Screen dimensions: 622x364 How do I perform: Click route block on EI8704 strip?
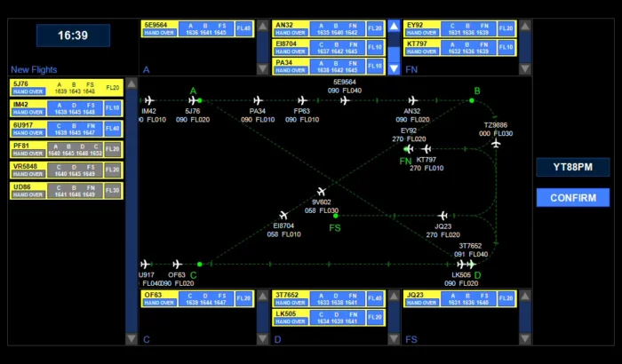click(x=337, y=48)
